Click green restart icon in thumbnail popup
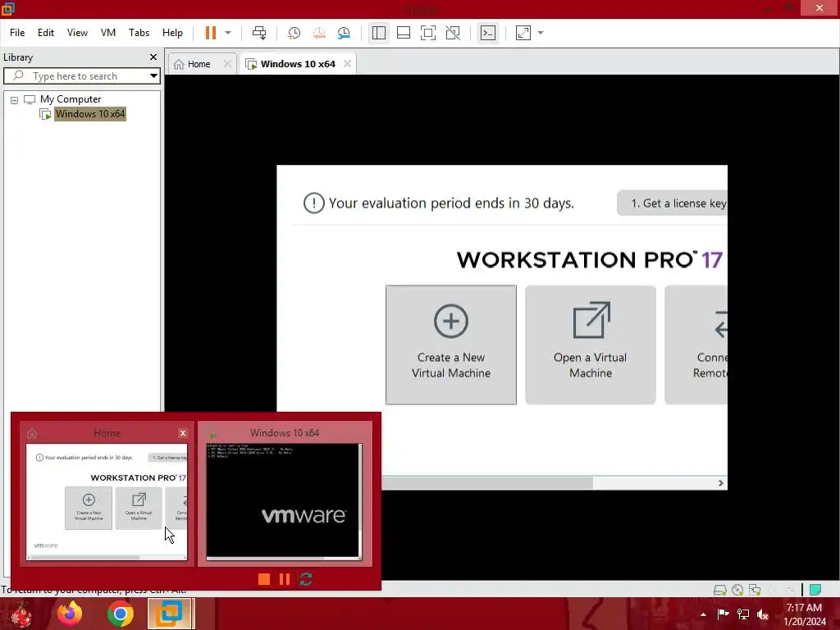The width and height of the screenshot is (840, 630). tap(306, 579)
